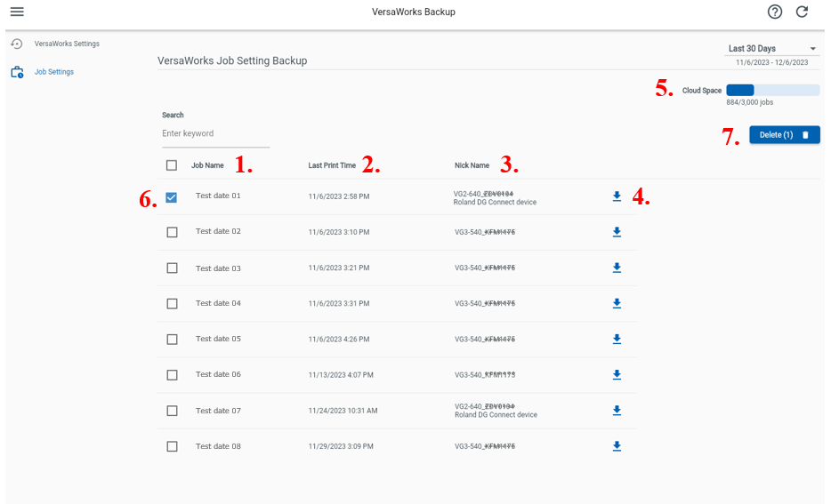Click job name Test date 05
The image size is (831, 504).
[x=218, y=339]
